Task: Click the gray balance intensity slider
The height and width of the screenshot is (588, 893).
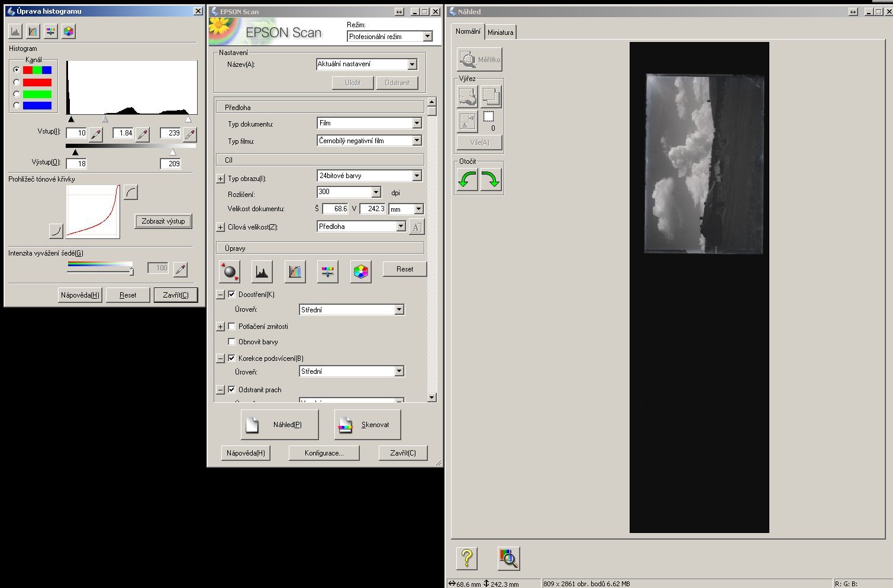Action: [x=131, y=270]
